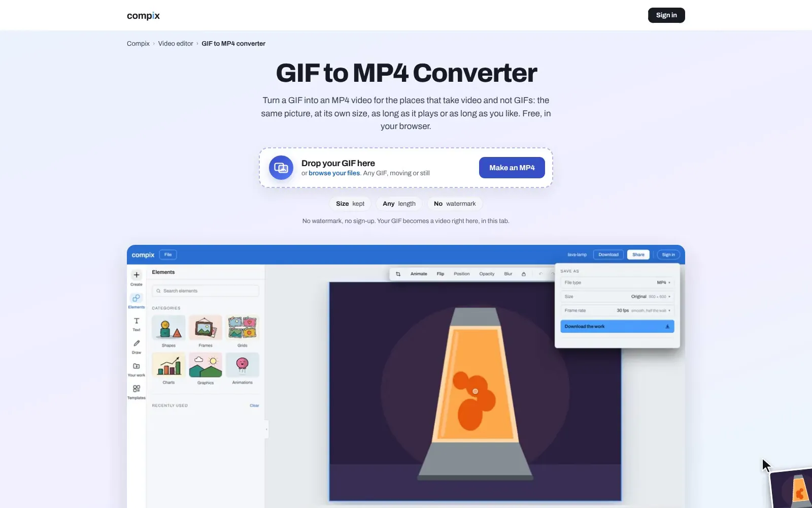The image size is (812, 508).
Task: Click the center handle on the lava lamp
Action: [x=475, y=391]
